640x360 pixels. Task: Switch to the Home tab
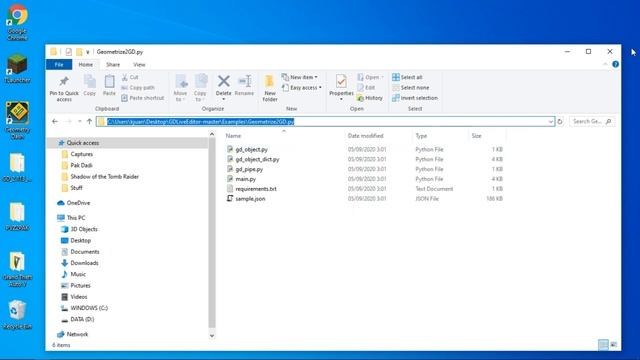[x=86, y=64]
